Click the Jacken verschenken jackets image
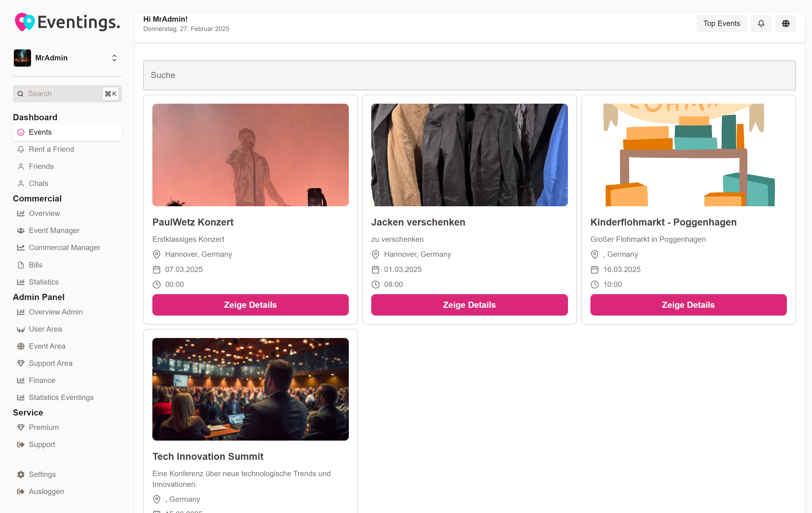Screen dimensions: 812x513 [469, 155]
